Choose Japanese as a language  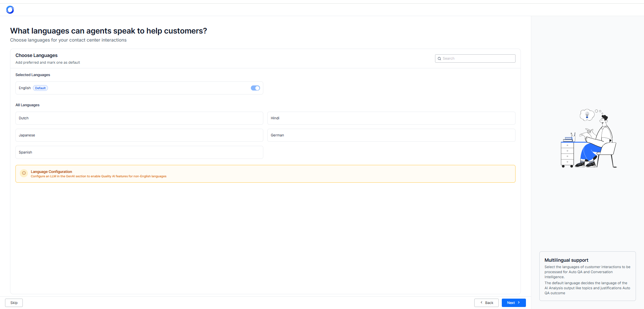point(139,135)
